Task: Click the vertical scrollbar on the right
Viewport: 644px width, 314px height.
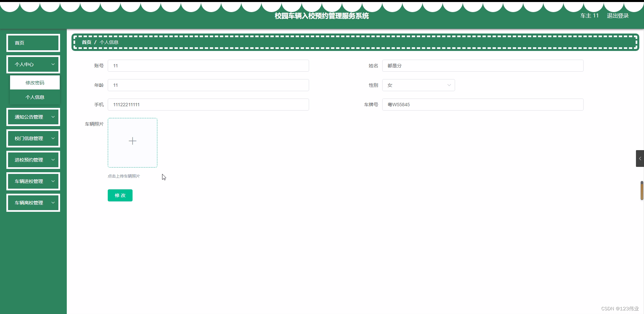Action: pos(642,190)
